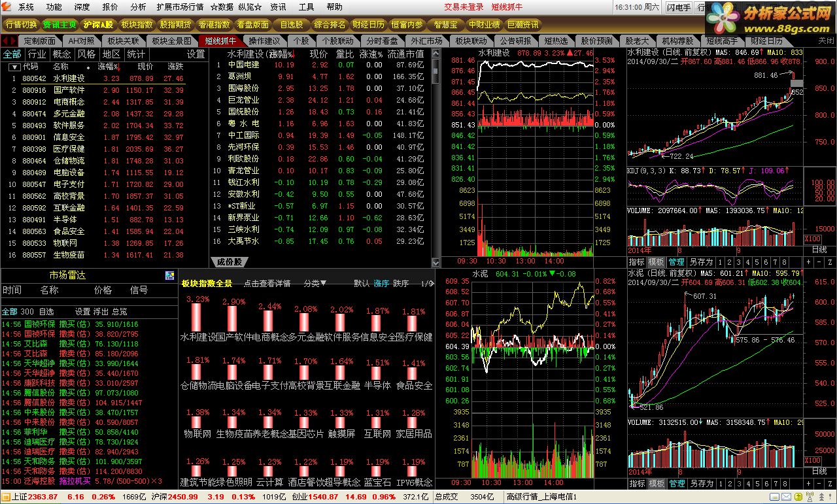Open the 分析 menu
Screen dimensions: 837x504
138,7
